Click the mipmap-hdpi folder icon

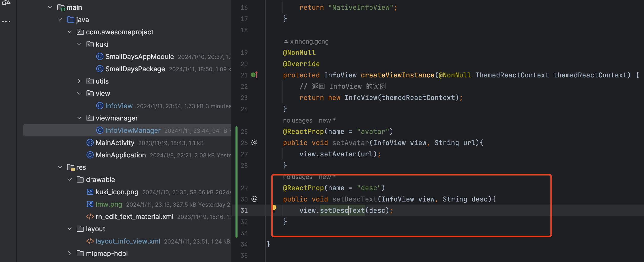click(80, 254)
